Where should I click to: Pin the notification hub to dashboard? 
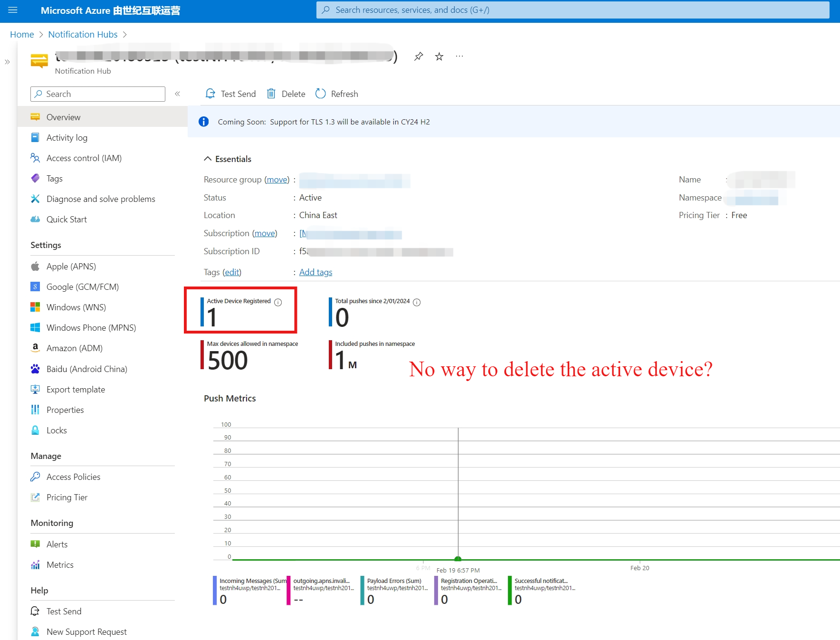[418, 57]
